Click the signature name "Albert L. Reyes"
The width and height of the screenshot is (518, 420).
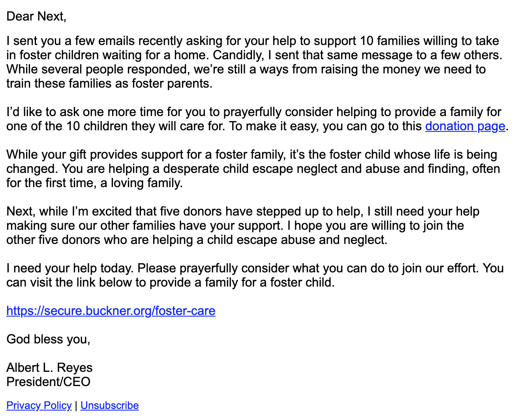click(49, 368)
